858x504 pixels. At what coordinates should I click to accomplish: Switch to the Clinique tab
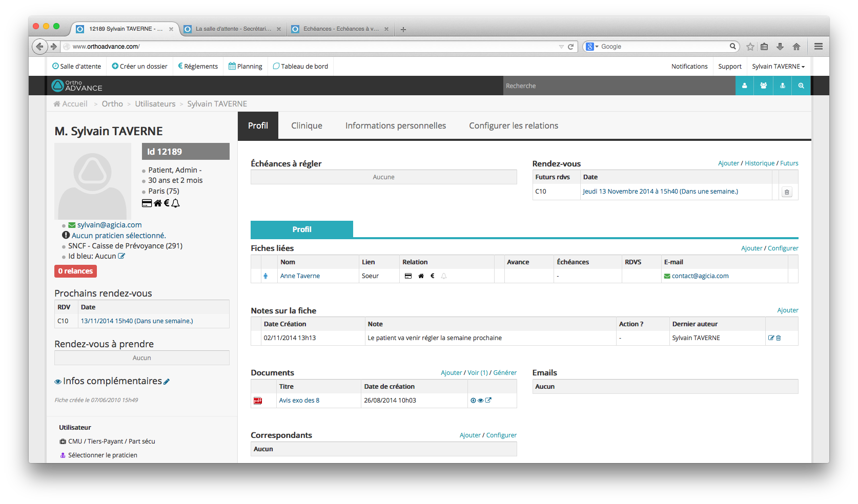[307, 125]
